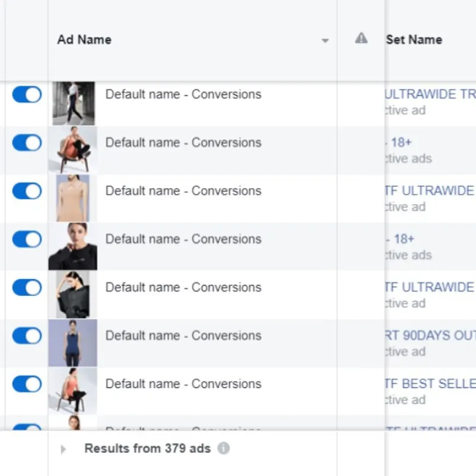Image resolution: width=476 pixels, height=476 pixels.
Task: Toggle the ad with the black poncho thumbnail
Action: 27,287
